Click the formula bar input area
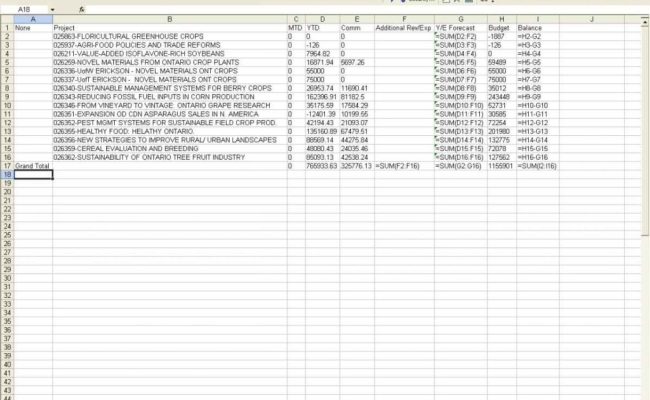The height and width of the screenshot is (400, 650). click(x=365, y=9)
